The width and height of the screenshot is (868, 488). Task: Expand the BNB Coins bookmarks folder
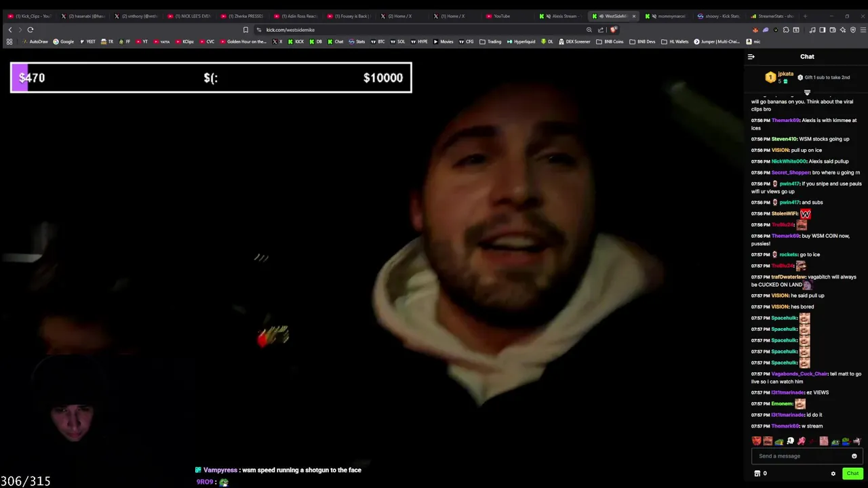tap(610, 41)
